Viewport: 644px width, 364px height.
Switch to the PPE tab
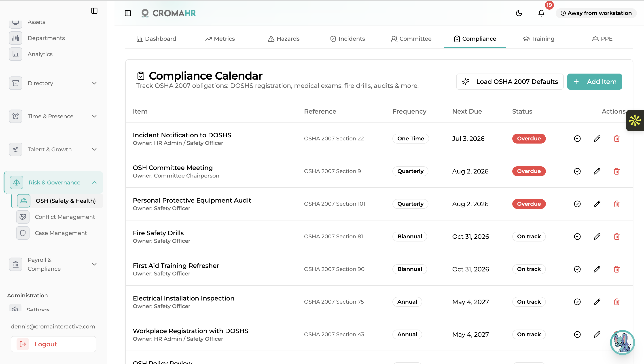[x=602, y=39]
